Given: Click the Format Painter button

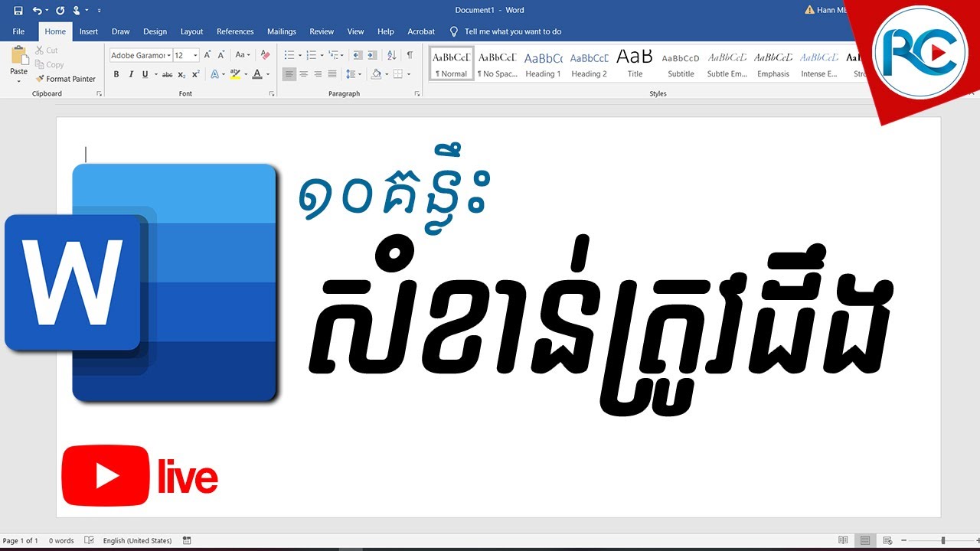Looking at the screenshot, I should [x=65, y=79].
